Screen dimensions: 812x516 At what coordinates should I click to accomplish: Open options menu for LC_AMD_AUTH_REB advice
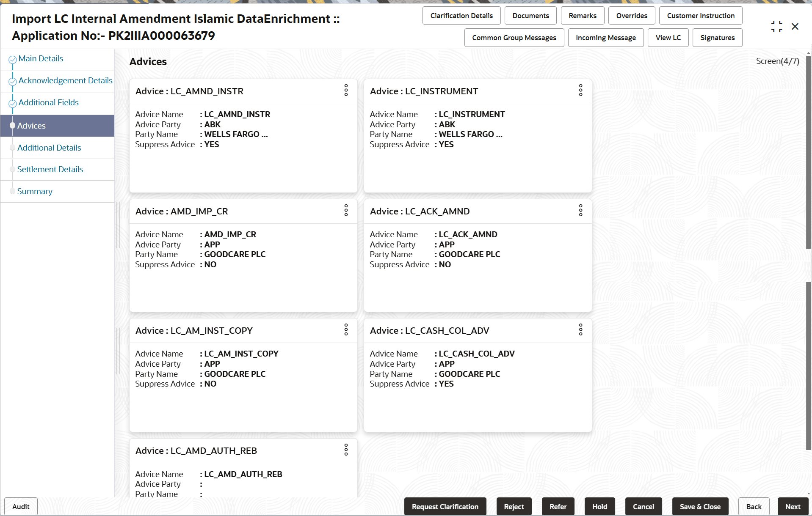tap(346, 450)
